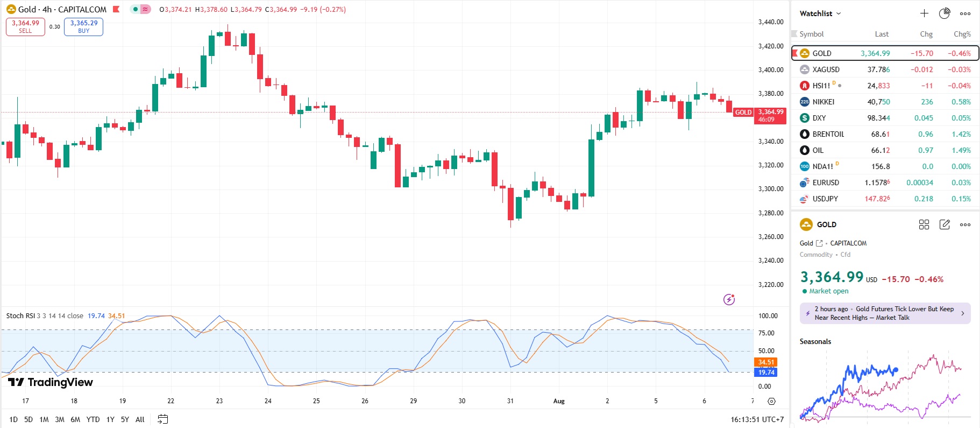Open grid layout icon in GOLD details panel
Screen dimensions: 980x428
(x=924, y=224)
